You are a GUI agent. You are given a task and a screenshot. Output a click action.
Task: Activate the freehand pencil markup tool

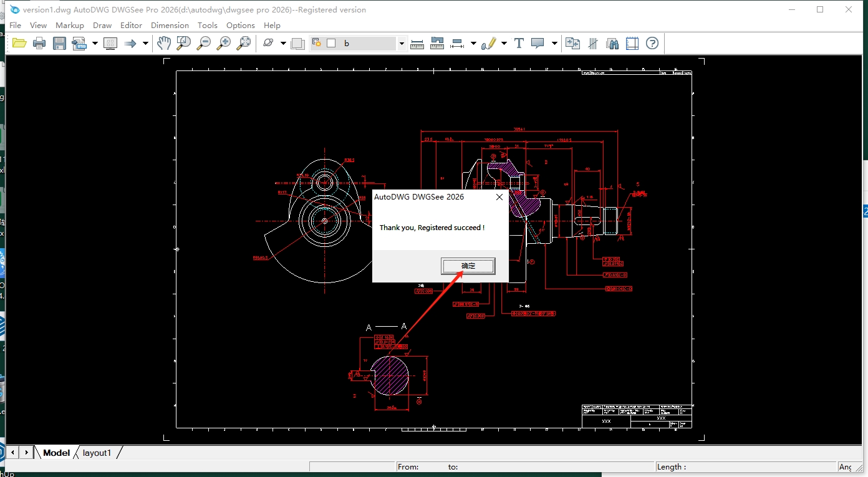click(x=489, y=43)
